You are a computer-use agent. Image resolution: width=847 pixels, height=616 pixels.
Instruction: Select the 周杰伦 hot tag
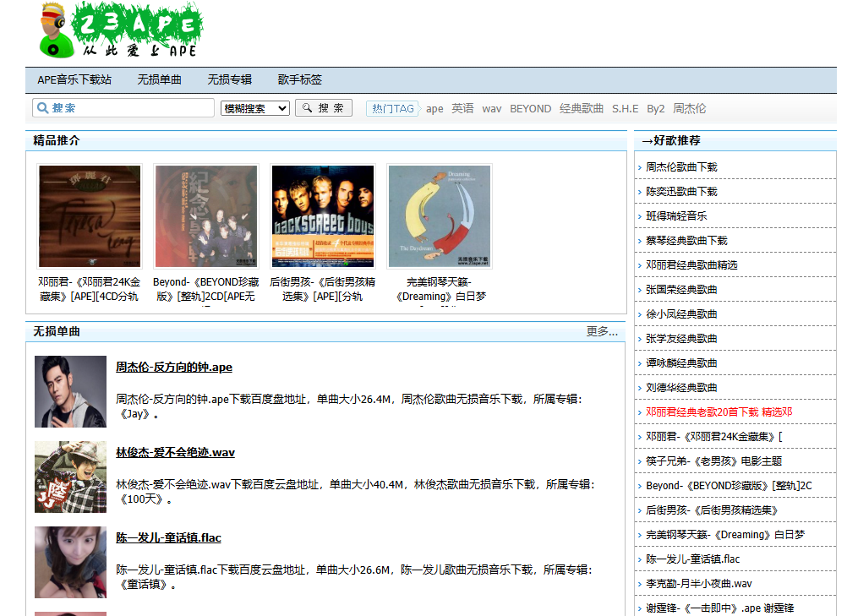[689, 108]
